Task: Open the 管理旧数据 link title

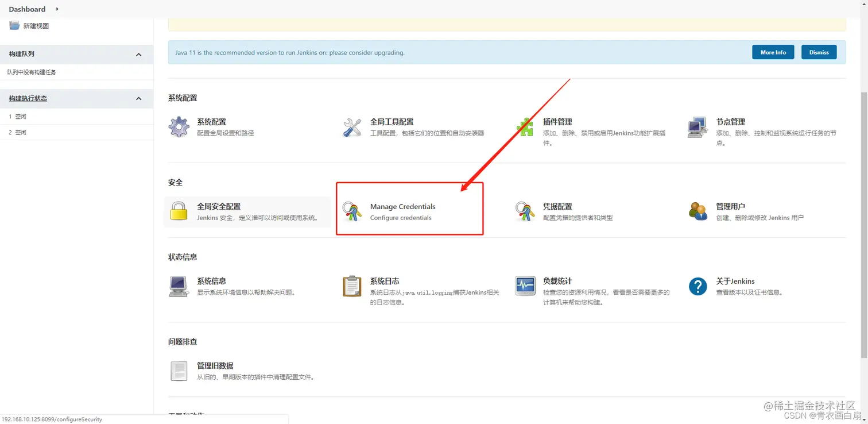Action: pyautogui.click(x=215, y=365)
